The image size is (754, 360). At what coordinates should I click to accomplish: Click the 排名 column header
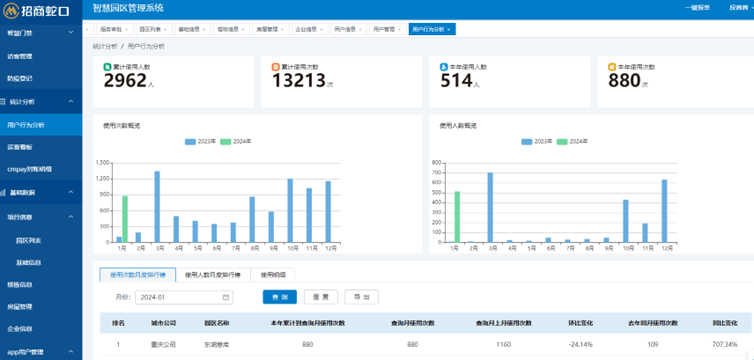click(118, 323)
